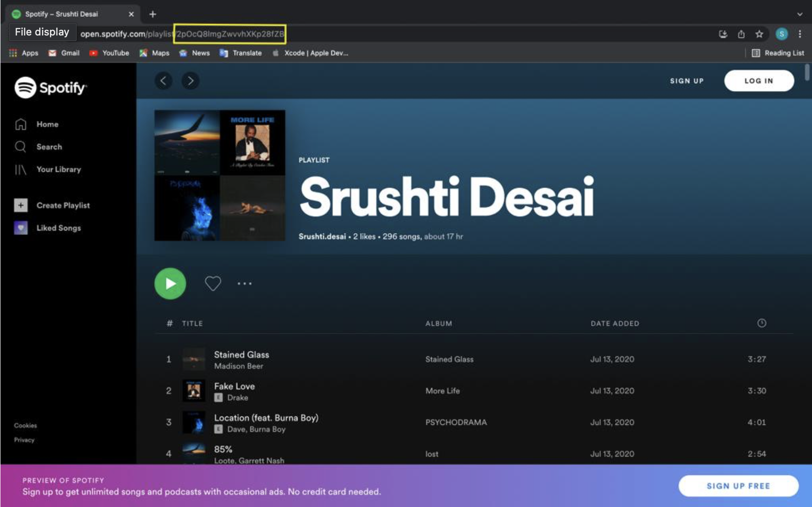
Task: Select the Fake Love track title
Action: pyautogui.click(x=235, y=386)
